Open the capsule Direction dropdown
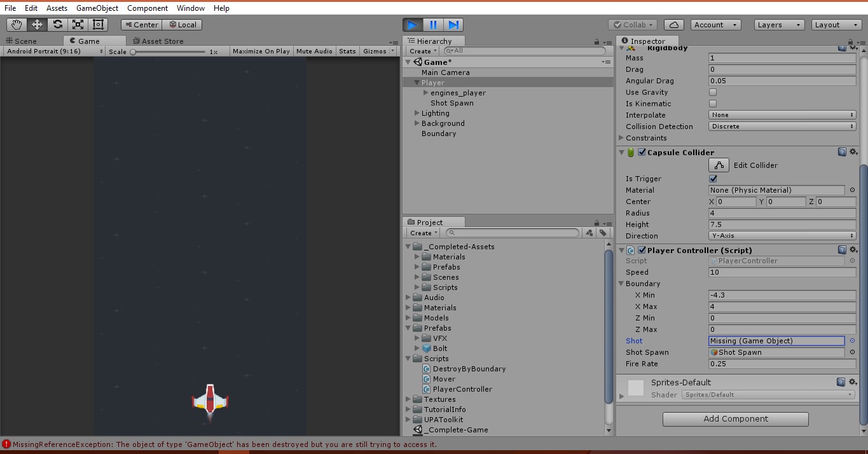This screenshot has width=868, height=454. (782, 235)
